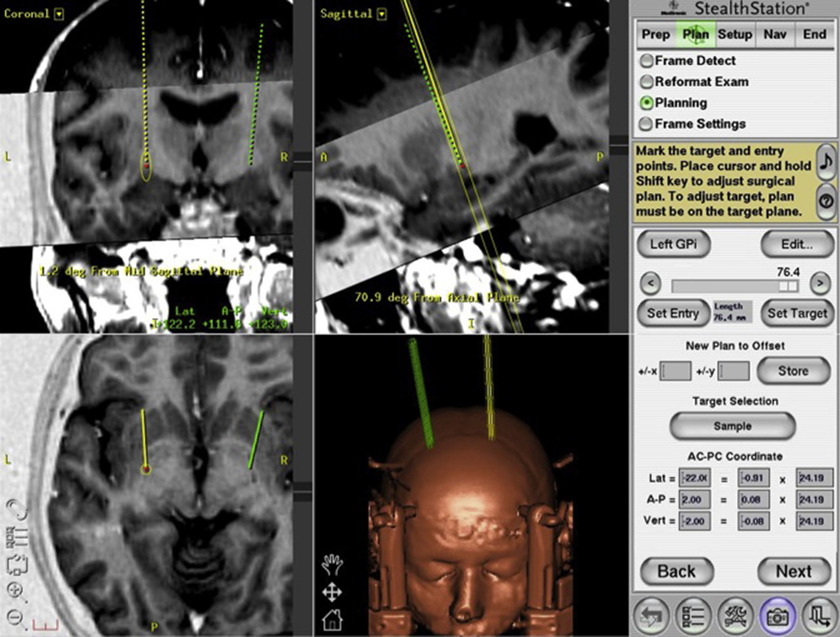The image size is (840, 637).
Task: Select the hand grab tool in 3D view
Action: click(332, 564)
